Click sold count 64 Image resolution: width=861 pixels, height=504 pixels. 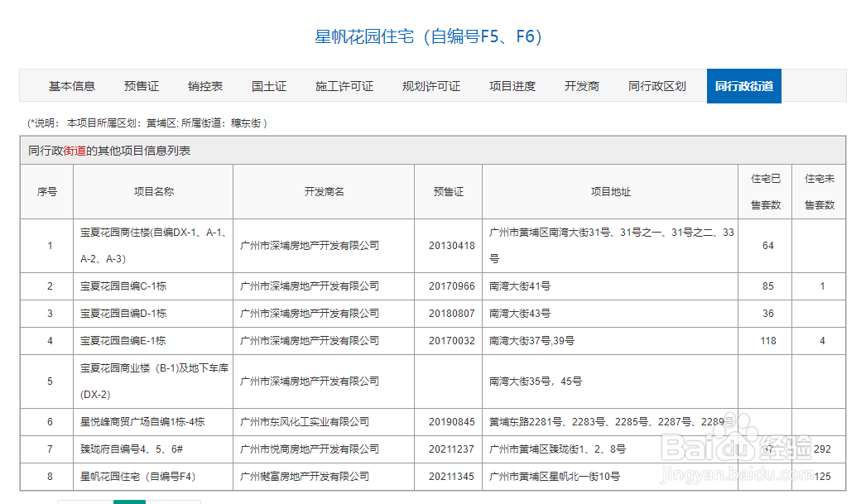pyautogui.click(x=768, y=246)
